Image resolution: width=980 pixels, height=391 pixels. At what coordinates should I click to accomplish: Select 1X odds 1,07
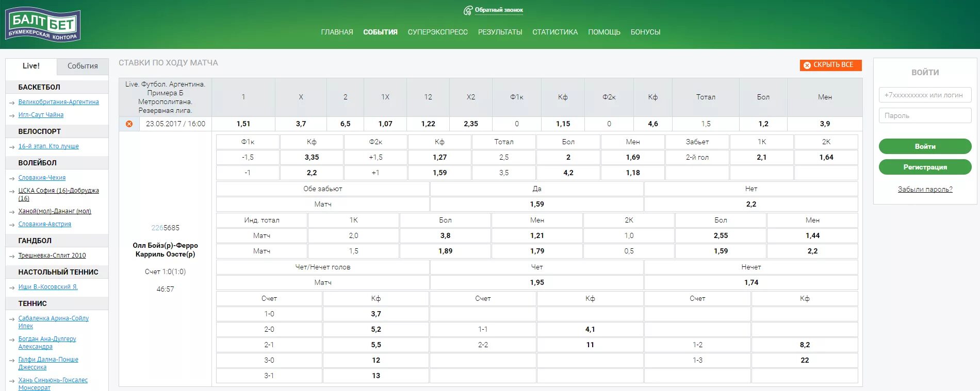[x=385, y=124]
